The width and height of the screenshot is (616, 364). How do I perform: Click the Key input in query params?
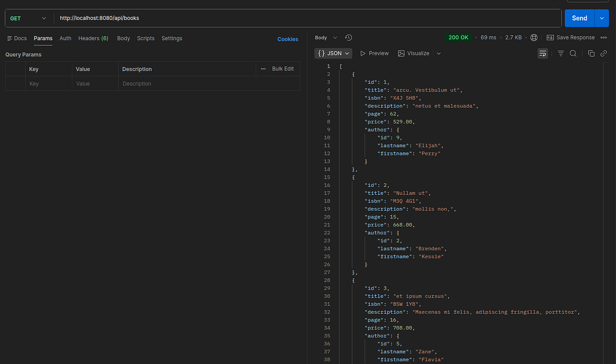[x=48, y=84]
